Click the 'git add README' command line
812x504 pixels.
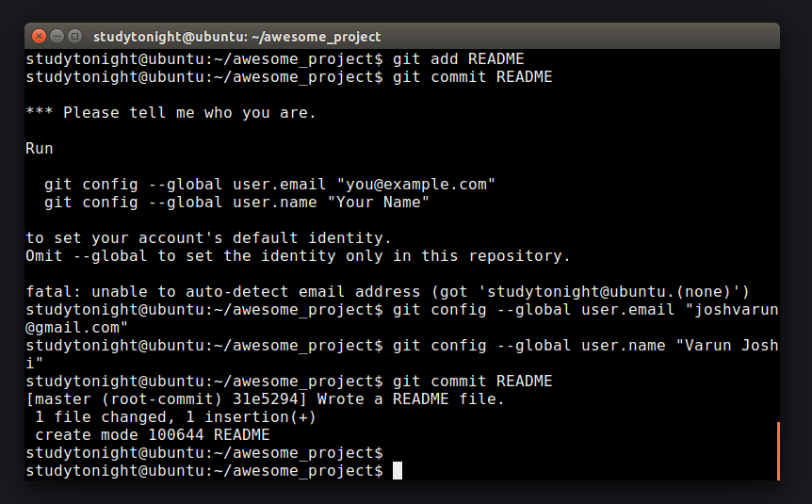pos(275,59)
